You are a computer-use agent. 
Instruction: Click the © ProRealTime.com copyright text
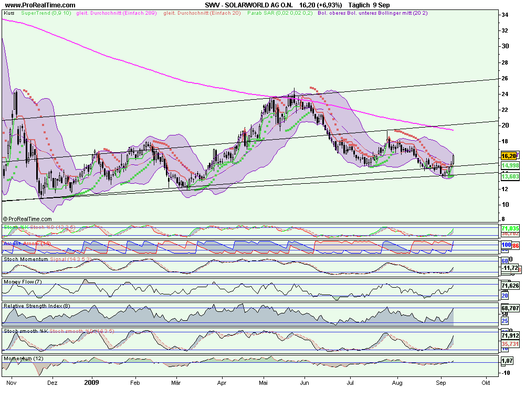27,219
